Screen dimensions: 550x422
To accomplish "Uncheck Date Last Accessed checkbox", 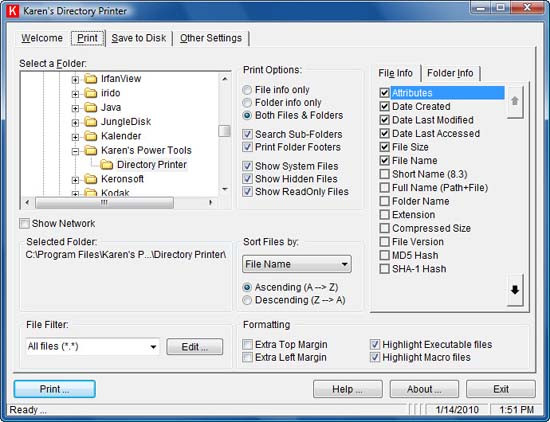I will (x=384, y=133).
